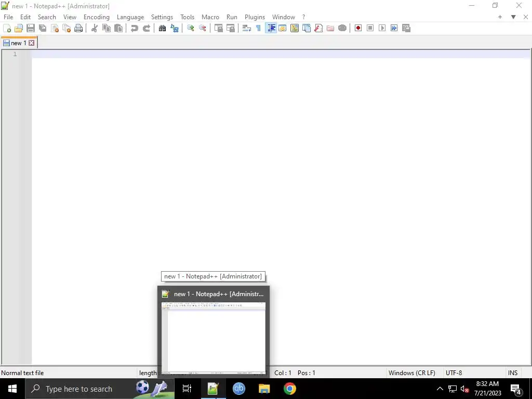532x399 pixels.
Task: Open Find with the binoculars icon
Action: pyautogui.click(x=163, y=28)
